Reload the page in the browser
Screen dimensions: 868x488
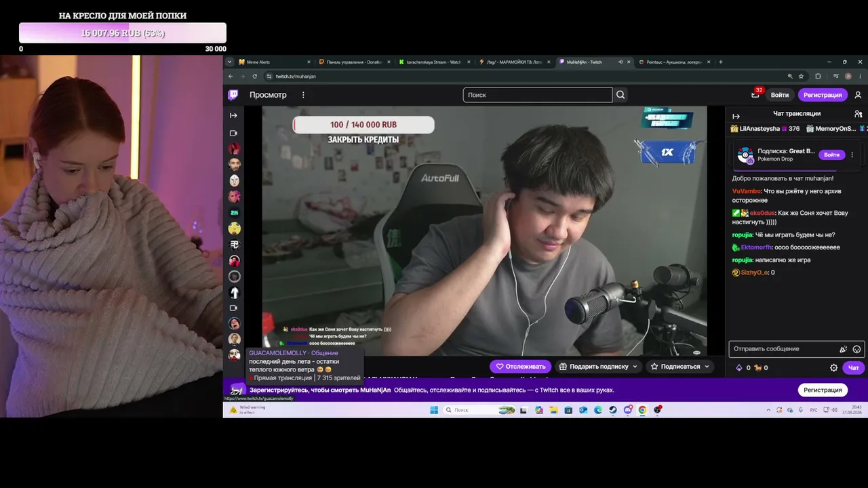tap(255, 76)
